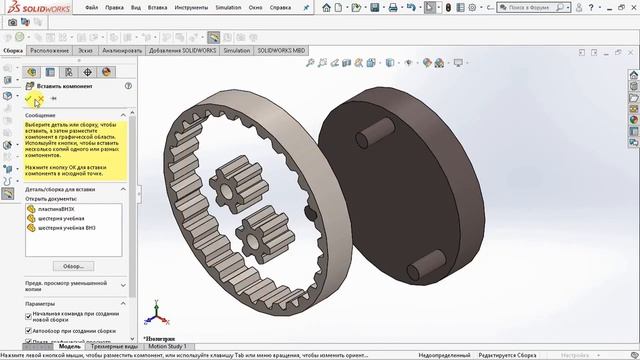The width and height of the screenshot is (640, 360).
Task: Switch to the Трехмерные виды tab
Action: (114, 346)
